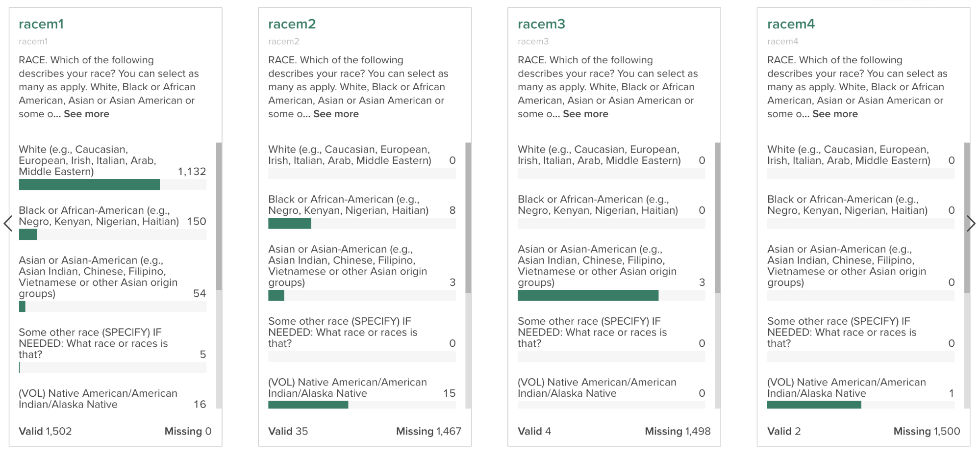Open the racem2 variable title
This screenshot has width=980, height=462.
tap(292, 24)
